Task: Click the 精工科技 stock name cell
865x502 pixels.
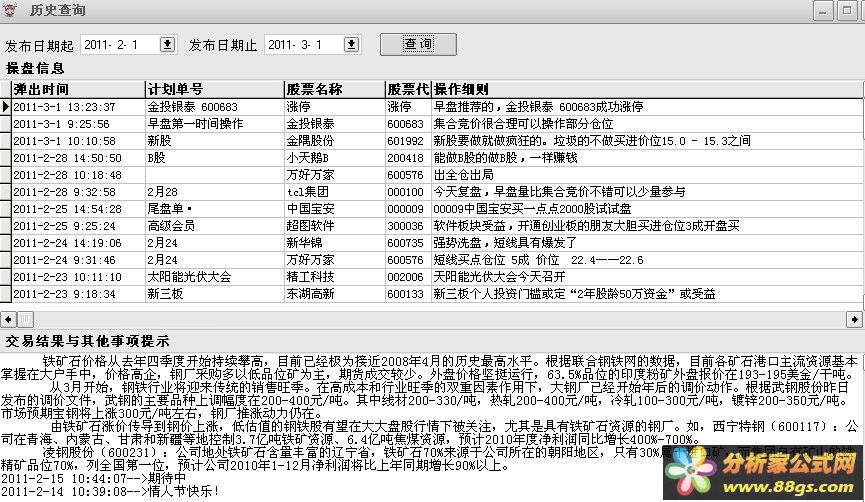Action: (x=335, y=277)
